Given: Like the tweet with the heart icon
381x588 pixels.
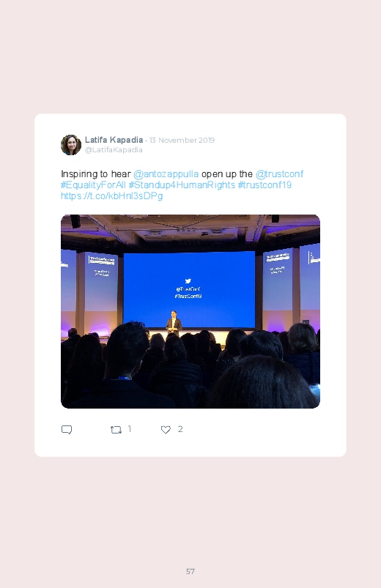Looking at the screenshot, I should 166,430.
